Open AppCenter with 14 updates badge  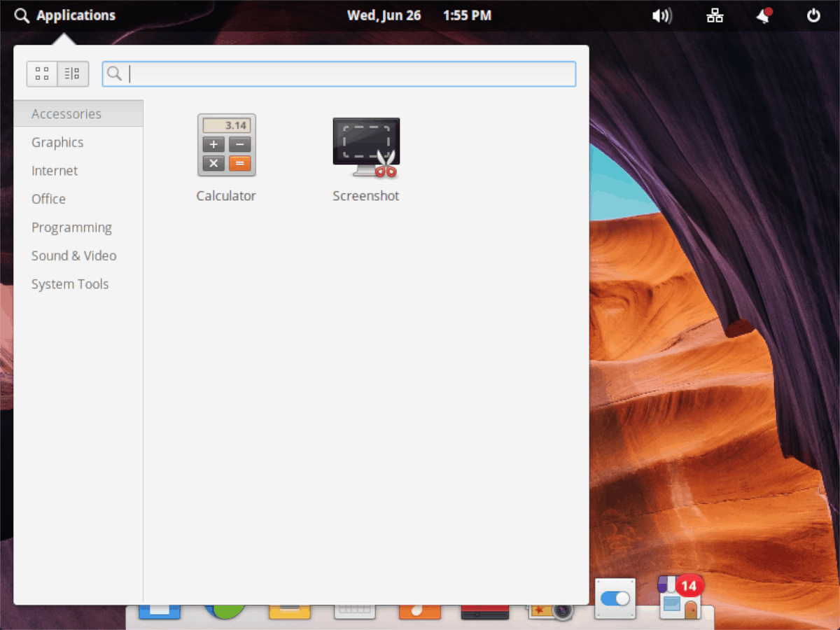[680, 598]
